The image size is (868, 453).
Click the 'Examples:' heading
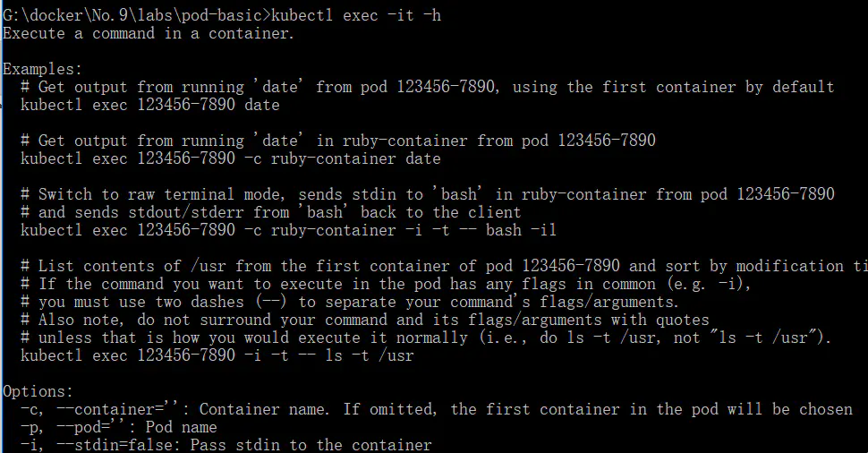tap(42, 69)
